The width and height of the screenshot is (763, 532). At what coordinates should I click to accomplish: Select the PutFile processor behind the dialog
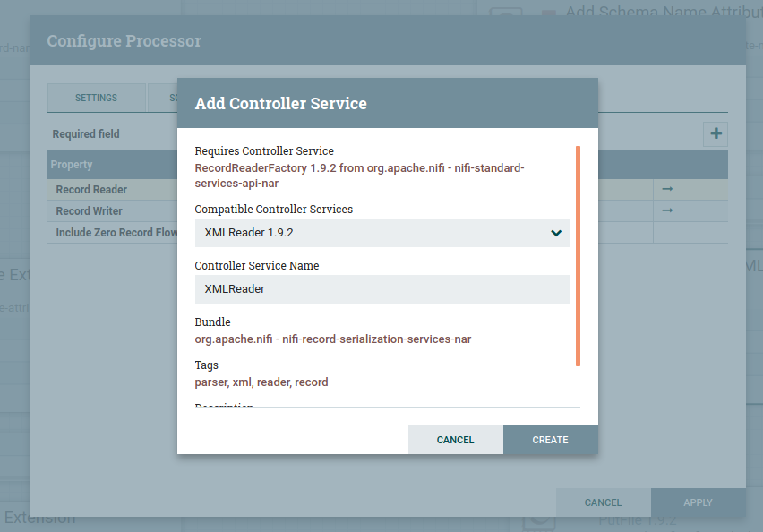click(x=636, y=522)
